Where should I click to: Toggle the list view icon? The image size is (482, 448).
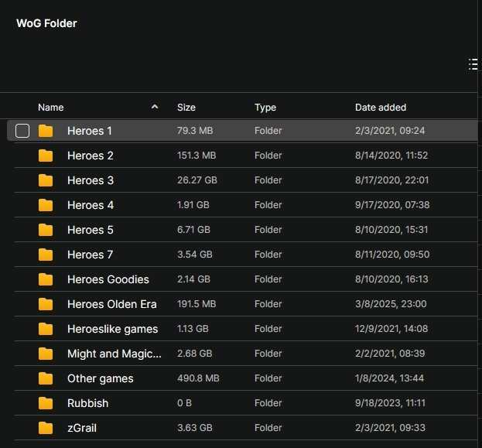pyautogui.click(x=473, y=64)
